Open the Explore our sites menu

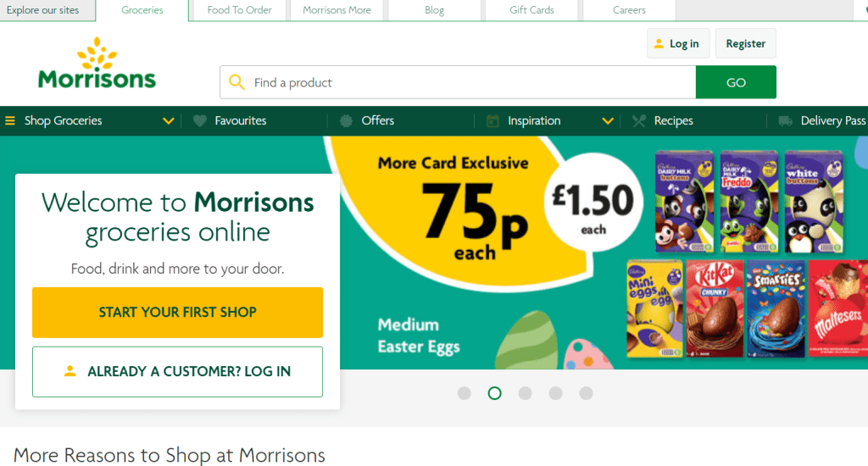pyautogui.click(x=43, y=10)
